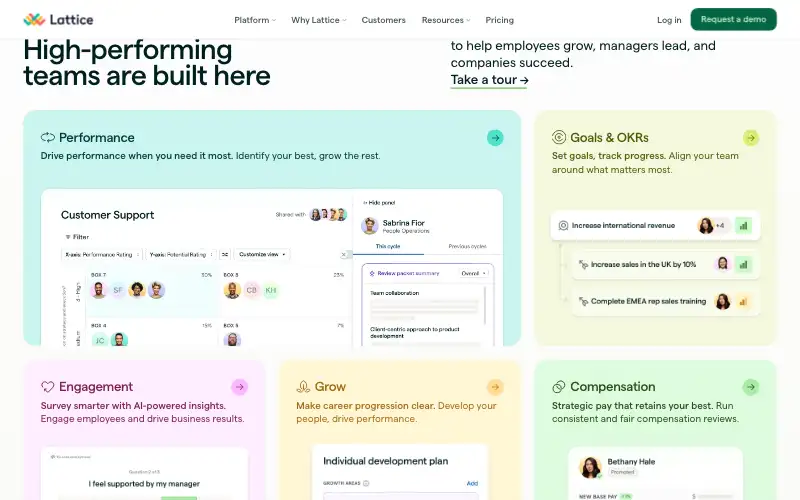Click the Bethany Hale name

pyautogui.click(x=631, y=461)
